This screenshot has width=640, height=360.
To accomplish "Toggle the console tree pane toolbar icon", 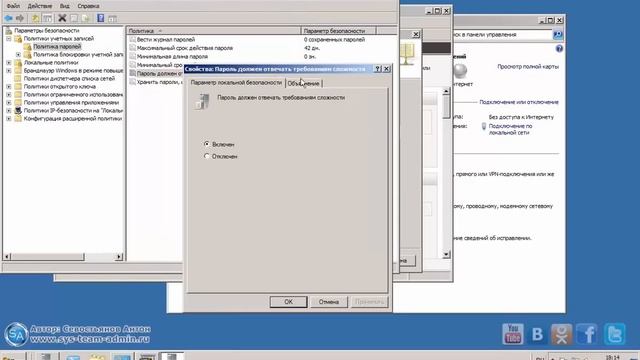I will pyautogui.click(x=47, y=18).
